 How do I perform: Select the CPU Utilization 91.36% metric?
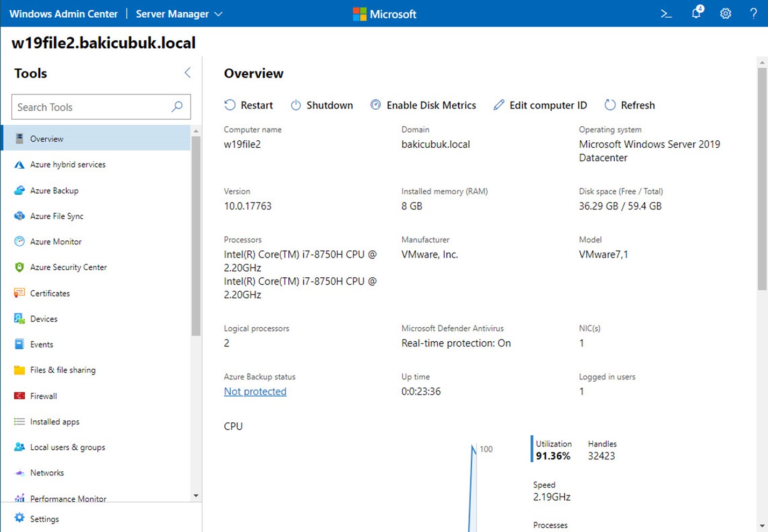[x=553, y=450]
